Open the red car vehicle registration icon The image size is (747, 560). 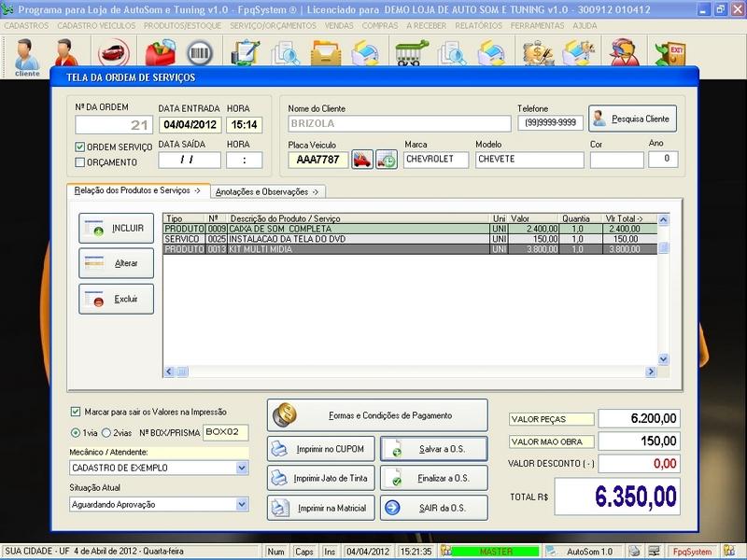(112, 52)
